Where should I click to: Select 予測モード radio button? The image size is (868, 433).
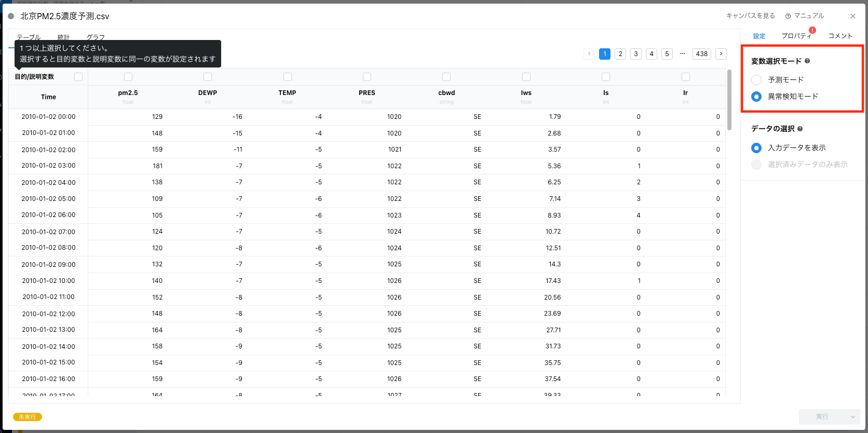756,80
